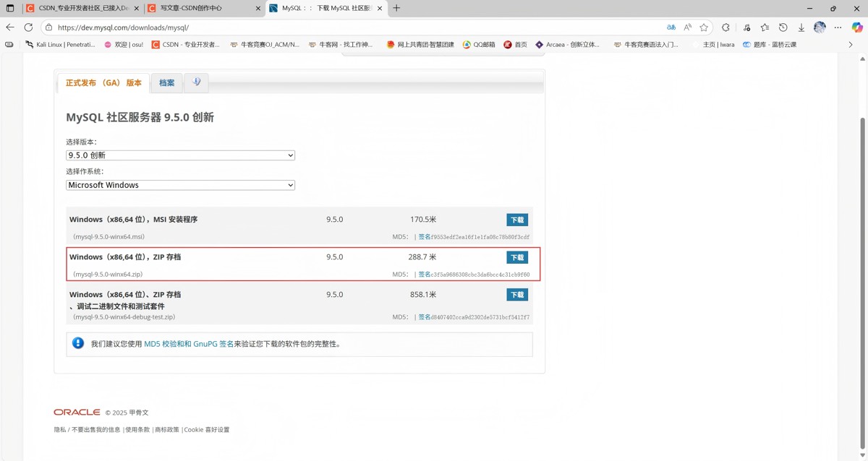Open the 商标政策 footer link
Viewport: 868px width, 461px height.
pyautogui.click(x=166, y=429)
